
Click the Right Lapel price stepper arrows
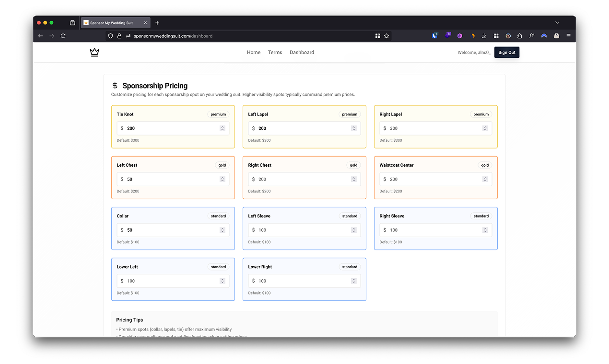coord(485,128)
